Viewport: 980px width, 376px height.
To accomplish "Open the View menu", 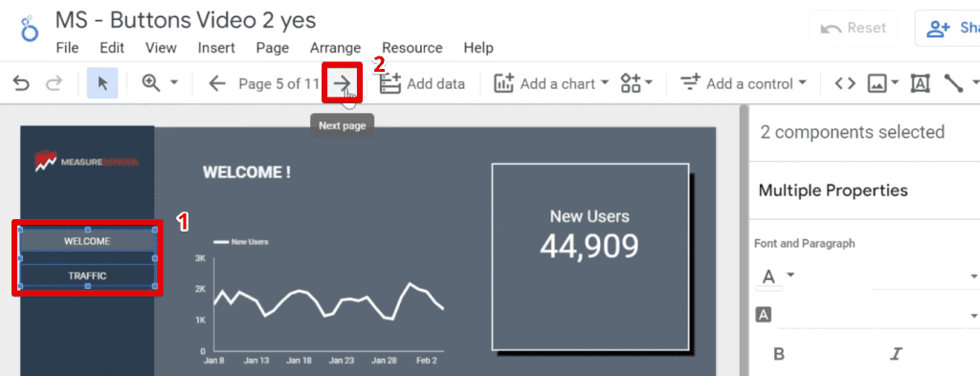I will 161,48.
